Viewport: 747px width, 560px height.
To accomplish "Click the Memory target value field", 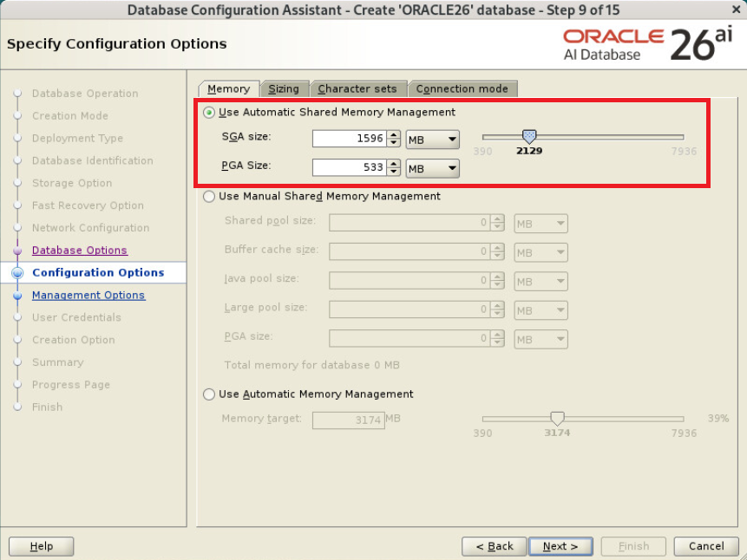I will pos(349,420).
